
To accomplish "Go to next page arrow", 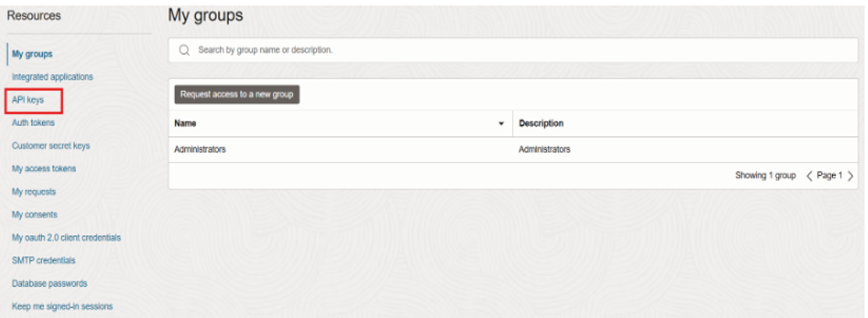I will pos(850,176).
